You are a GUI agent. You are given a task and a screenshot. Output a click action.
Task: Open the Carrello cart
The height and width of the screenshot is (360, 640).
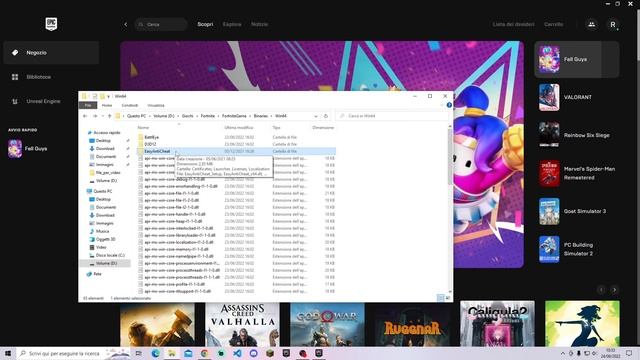coord(553,24)
